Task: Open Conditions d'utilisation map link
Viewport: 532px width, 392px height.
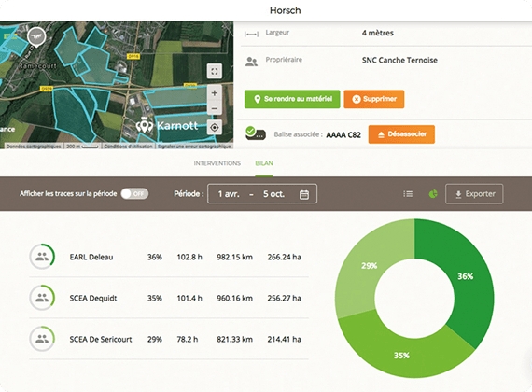Action: pyautogui.click(x=128, y=147)
